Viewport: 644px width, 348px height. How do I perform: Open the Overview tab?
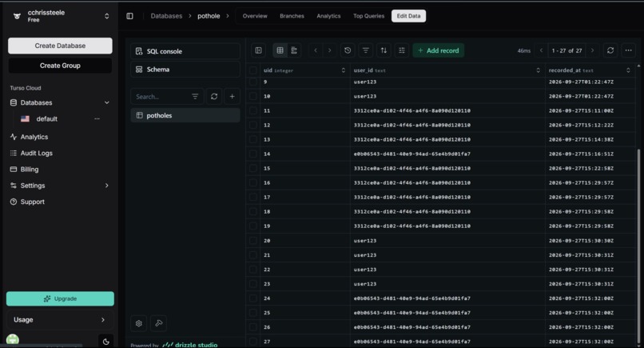click(x=255, y=16)
